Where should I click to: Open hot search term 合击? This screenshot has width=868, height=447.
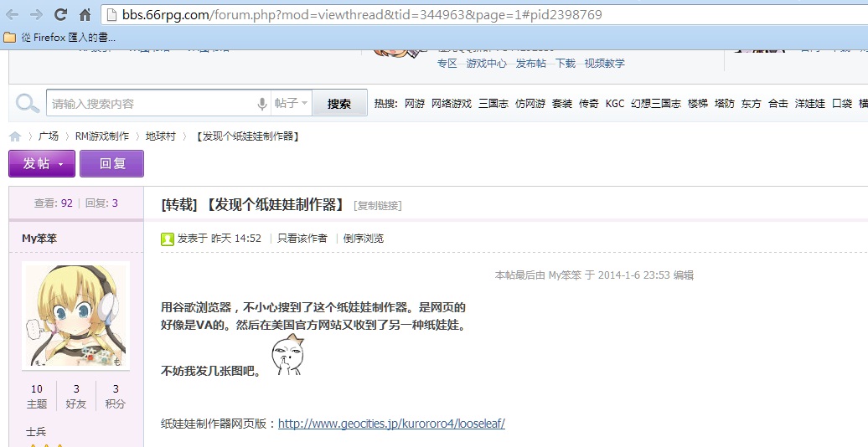tap(778, 104)
